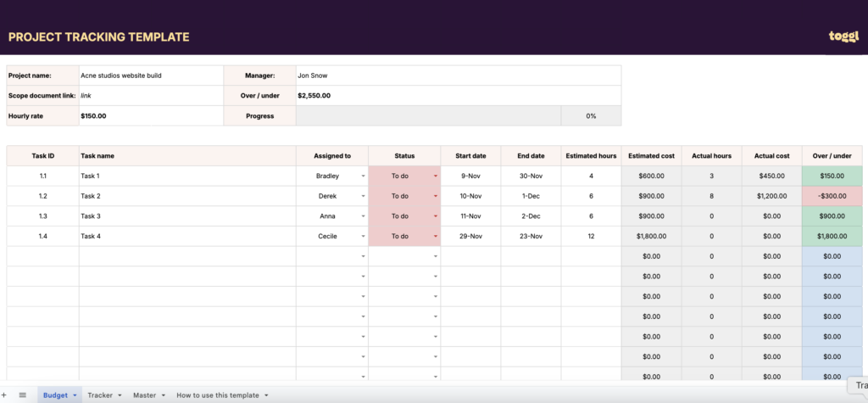Switch to the Master sheet tab
The image size is (868, 403).
(x=144, y=395)
